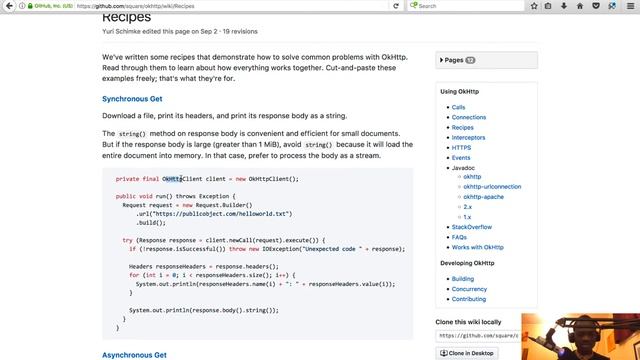The image size is (640, 360).
Task: Click the toolbar extension icon beside Pocket
Action: point(612,6)
